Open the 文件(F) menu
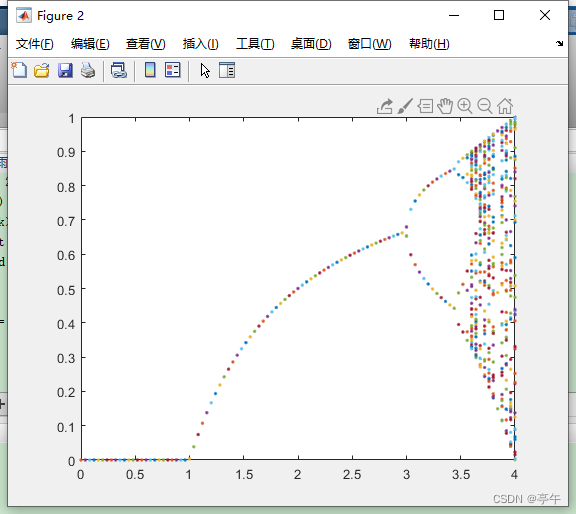This screenshot has height=514, width=576. coord(35,44)
